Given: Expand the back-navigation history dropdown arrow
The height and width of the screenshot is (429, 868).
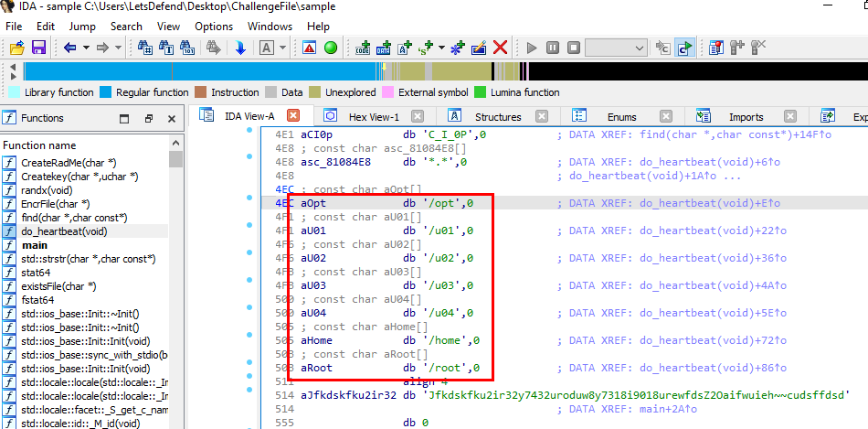Looking at the screenshot, I should click(85, 48).
